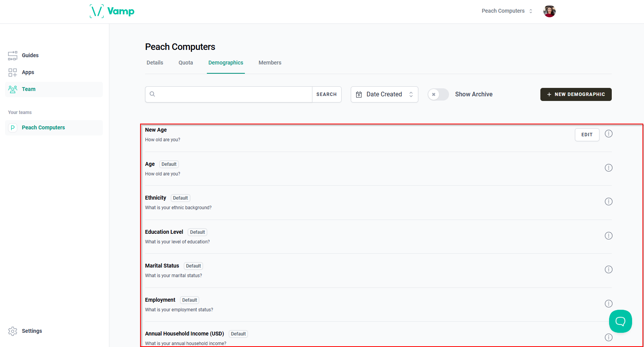Click inside the search input field
Viewport: 644px width, 347px height.
pyautogui.click(x=230, y=94)
